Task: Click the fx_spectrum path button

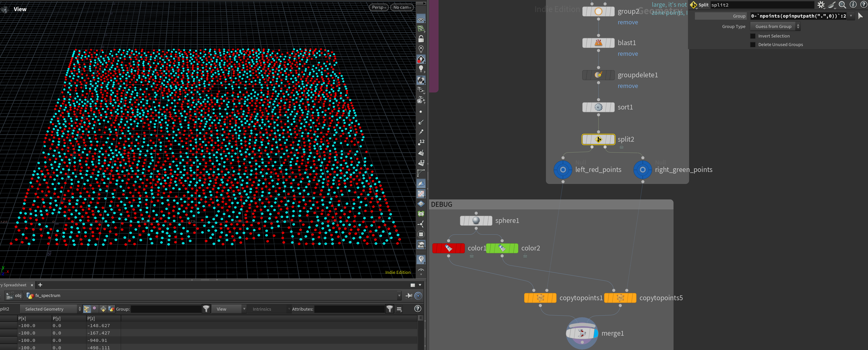Action: tap(44, 295)
